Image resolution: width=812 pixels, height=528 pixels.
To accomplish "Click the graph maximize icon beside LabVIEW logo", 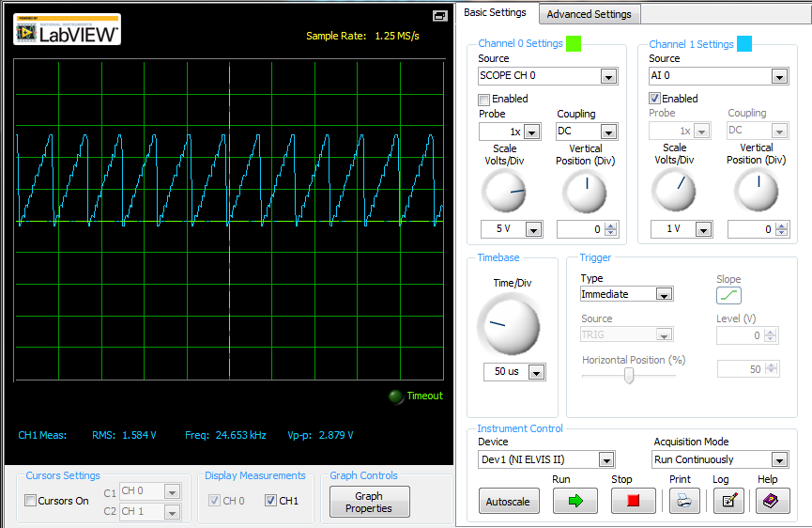I will click(x=439, y=16).
